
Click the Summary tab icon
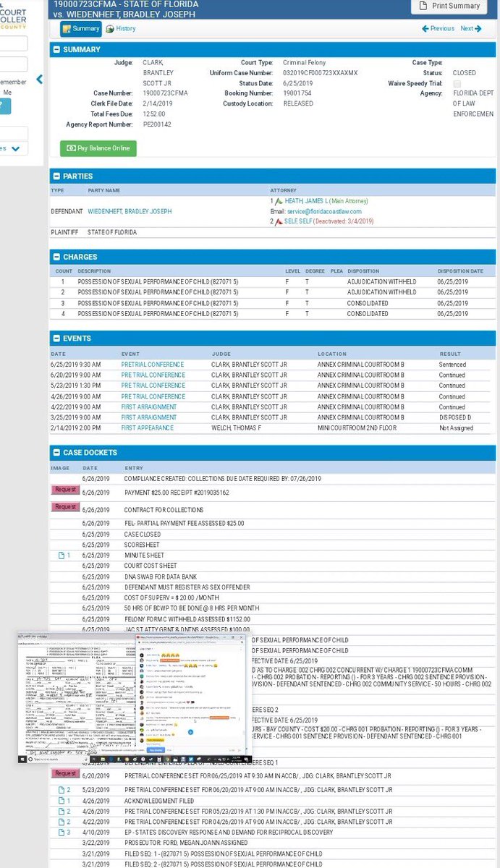tap(67, 29)
